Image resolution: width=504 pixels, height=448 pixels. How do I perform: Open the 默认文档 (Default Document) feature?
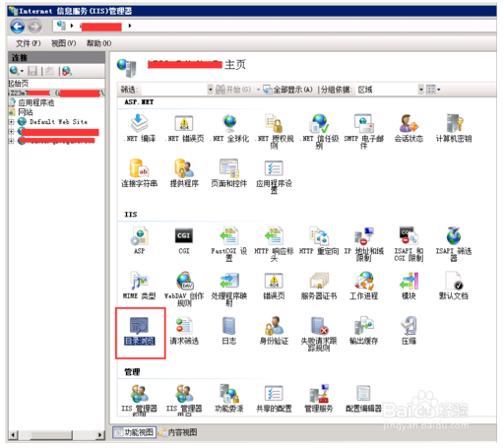point(454,286)
